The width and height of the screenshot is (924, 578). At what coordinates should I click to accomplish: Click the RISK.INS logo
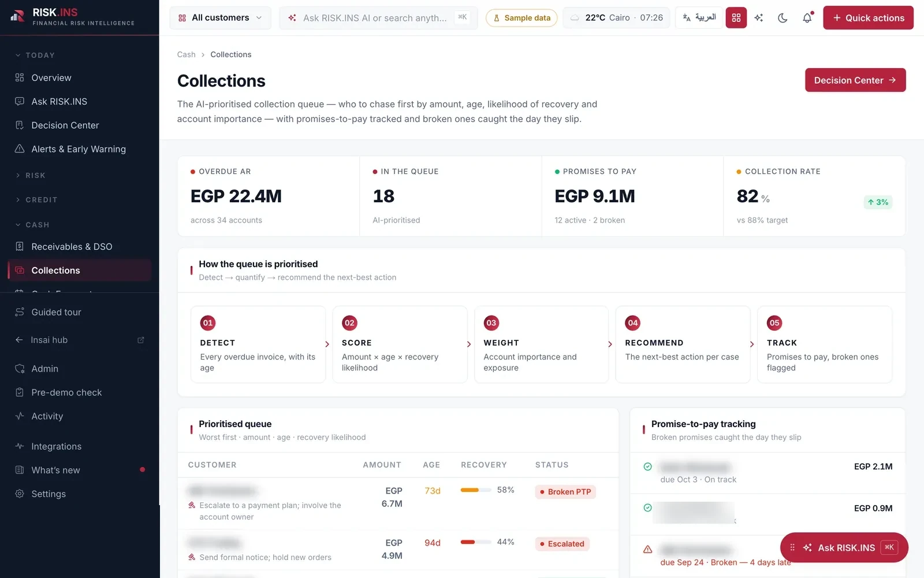(72, 17)
